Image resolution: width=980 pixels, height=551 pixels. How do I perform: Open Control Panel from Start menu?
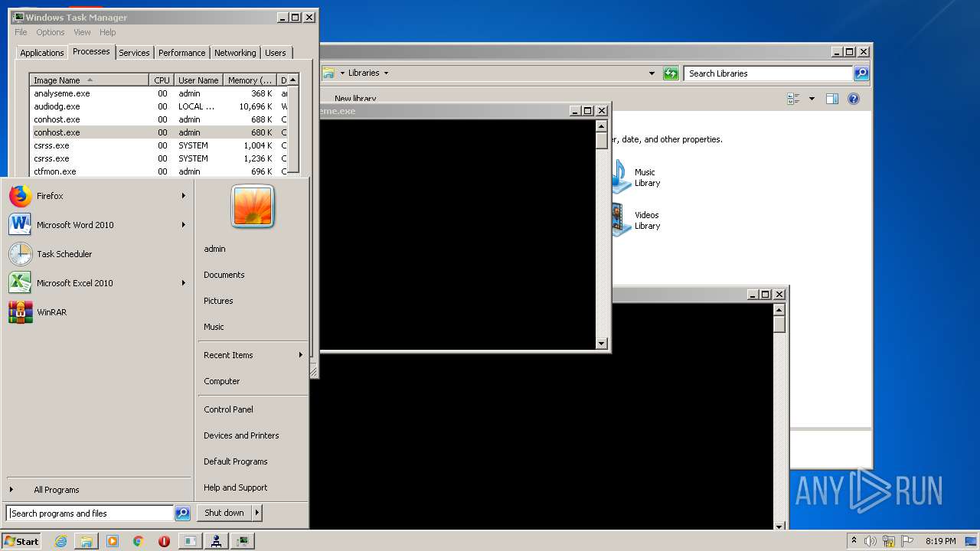tap(228, 409)
